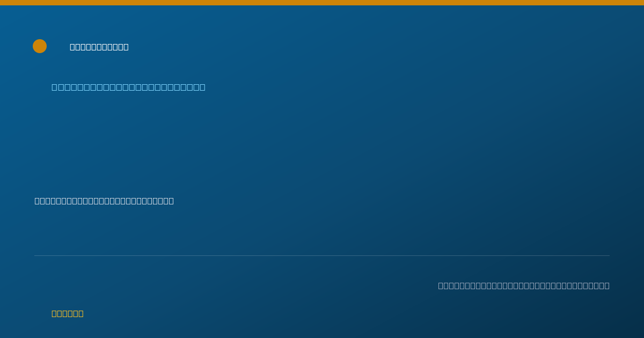Choose the bold white title label

(99, 47)
